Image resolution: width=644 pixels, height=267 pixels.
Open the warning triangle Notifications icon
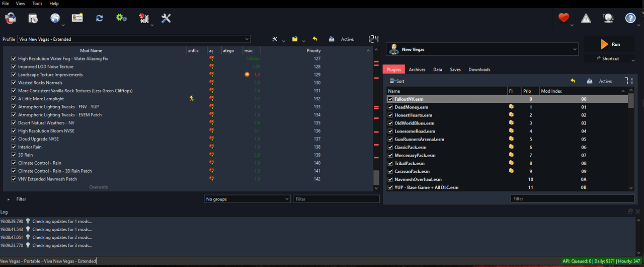(x=586, y=19)
